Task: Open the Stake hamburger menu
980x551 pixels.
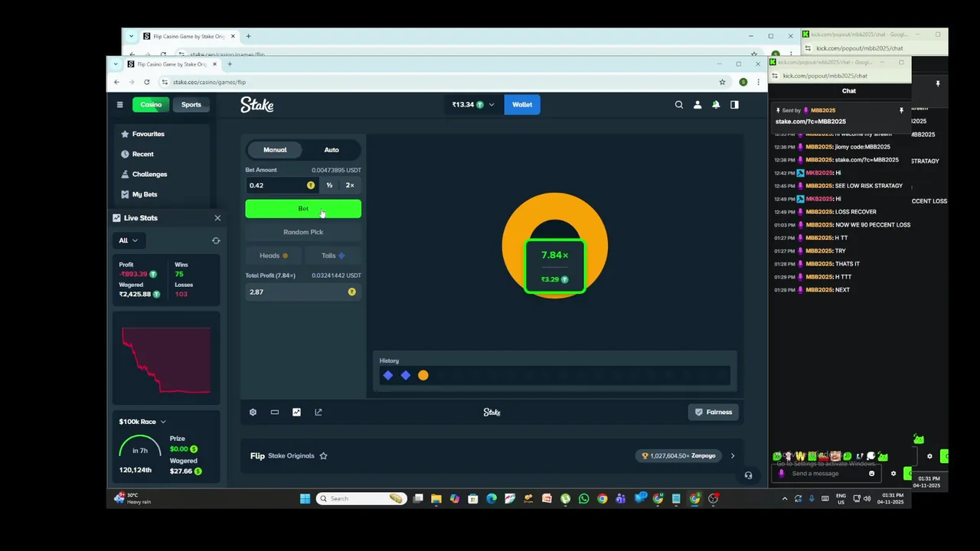Action: tap(119, 105)
